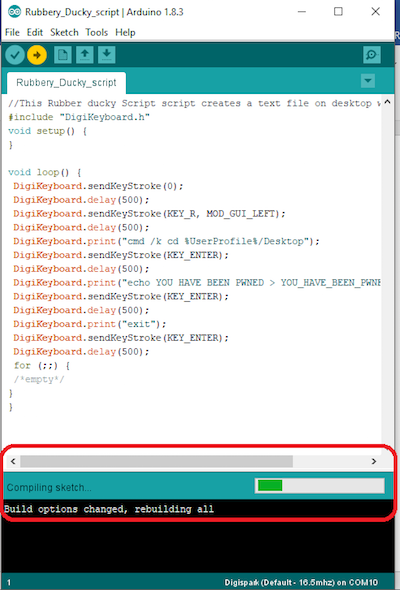The height and width of the screenshot is (590, 400).
Task: Click the horizontal scrollbar thumb
Action: pos(157,461)
